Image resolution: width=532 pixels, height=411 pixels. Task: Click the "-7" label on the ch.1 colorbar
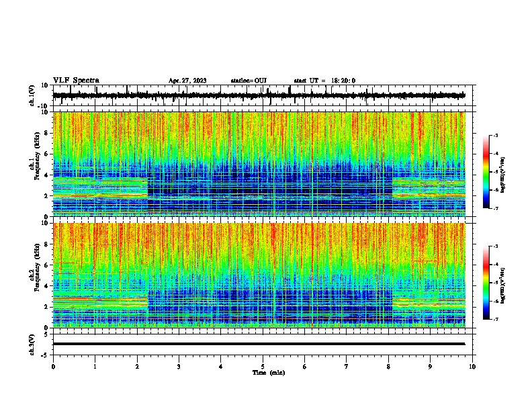click(495, 208)
